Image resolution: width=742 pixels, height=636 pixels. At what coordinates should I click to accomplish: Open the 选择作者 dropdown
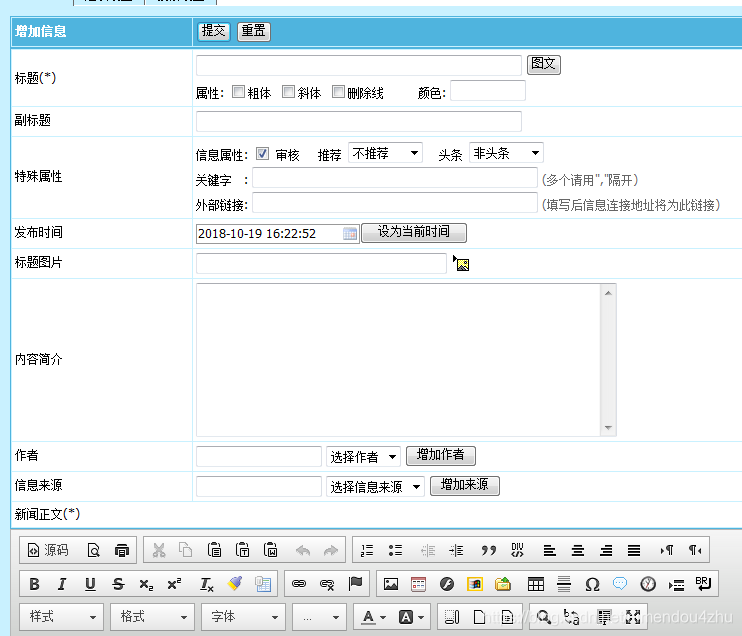point(363,457)
